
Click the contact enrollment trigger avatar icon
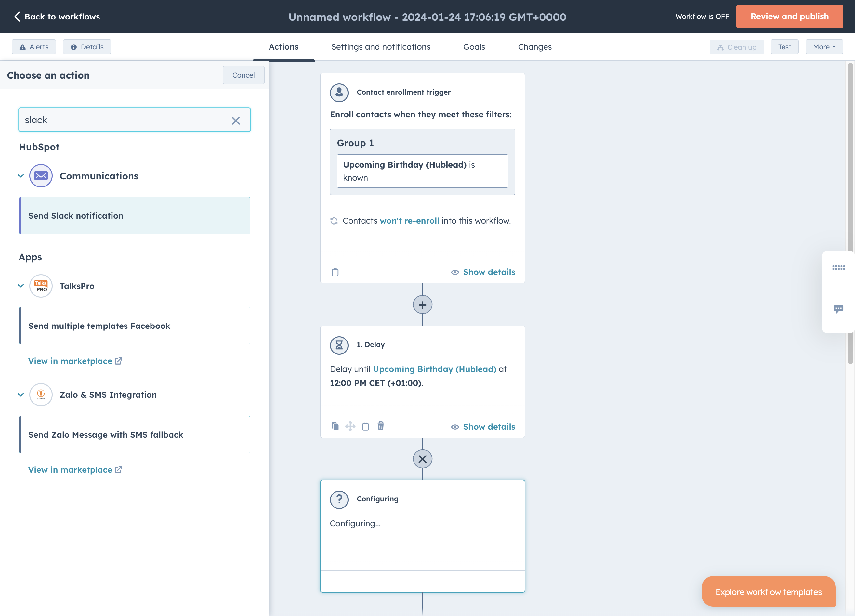339,92
